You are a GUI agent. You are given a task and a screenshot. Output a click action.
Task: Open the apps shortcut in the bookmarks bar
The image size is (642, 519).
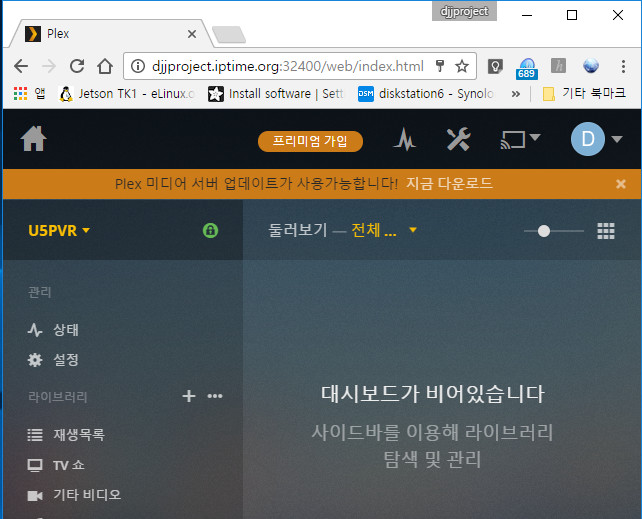29,94
